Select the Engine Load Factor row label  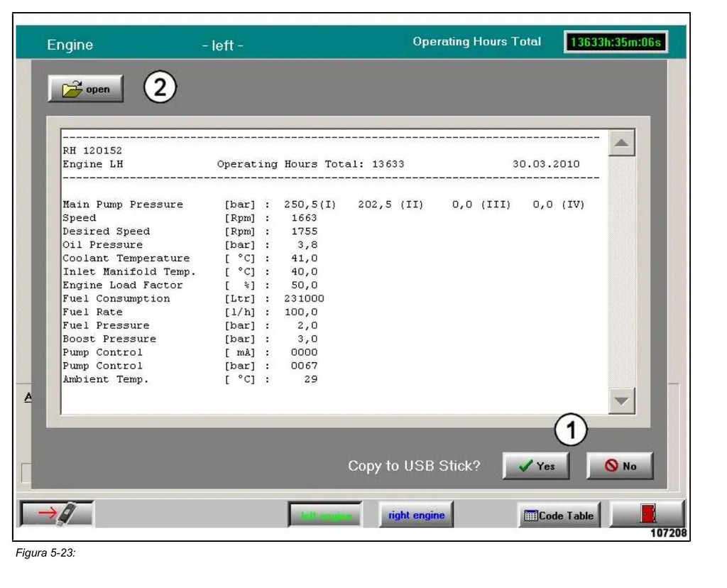pos(123,285)
